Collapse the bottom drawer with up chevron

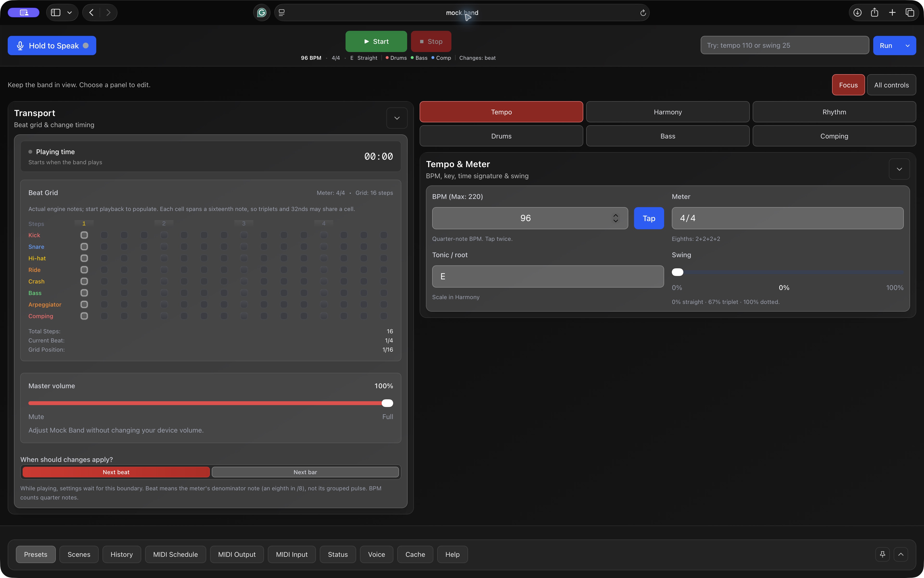pyautogui.click(x=901, y=554)
